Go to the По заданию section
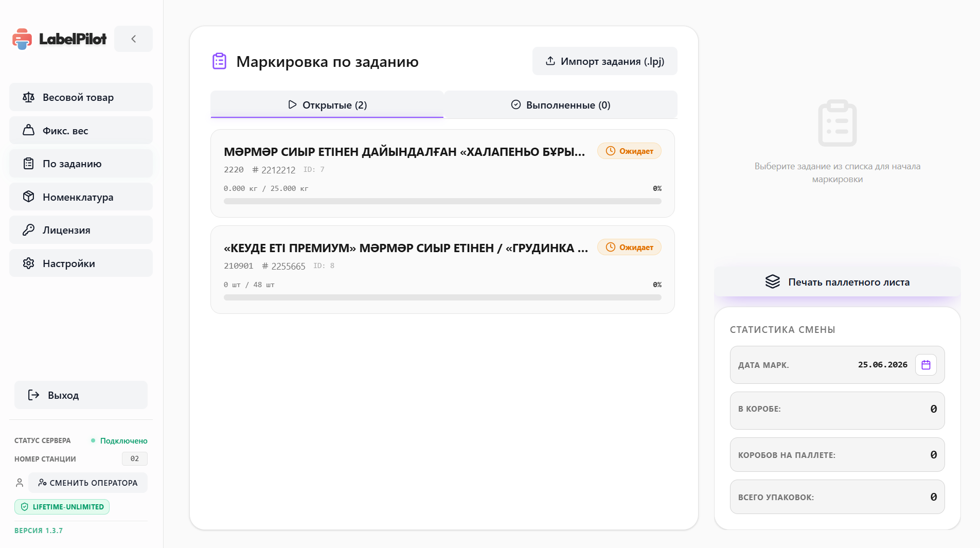The height and width of the screenshot is (548, 980). [81, 164]
